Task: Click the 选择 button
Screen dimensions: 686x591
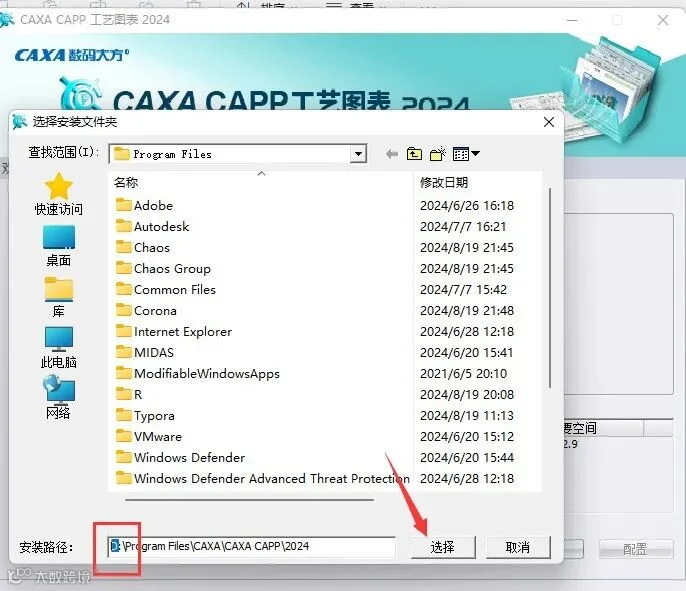Action: [443, 547]
